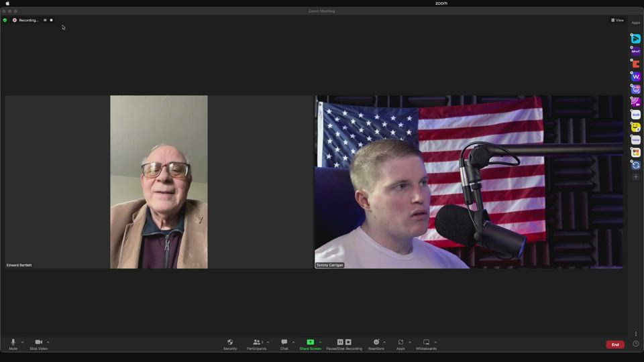Open the Chat panel
644x362 pixels.
[284, 344]
